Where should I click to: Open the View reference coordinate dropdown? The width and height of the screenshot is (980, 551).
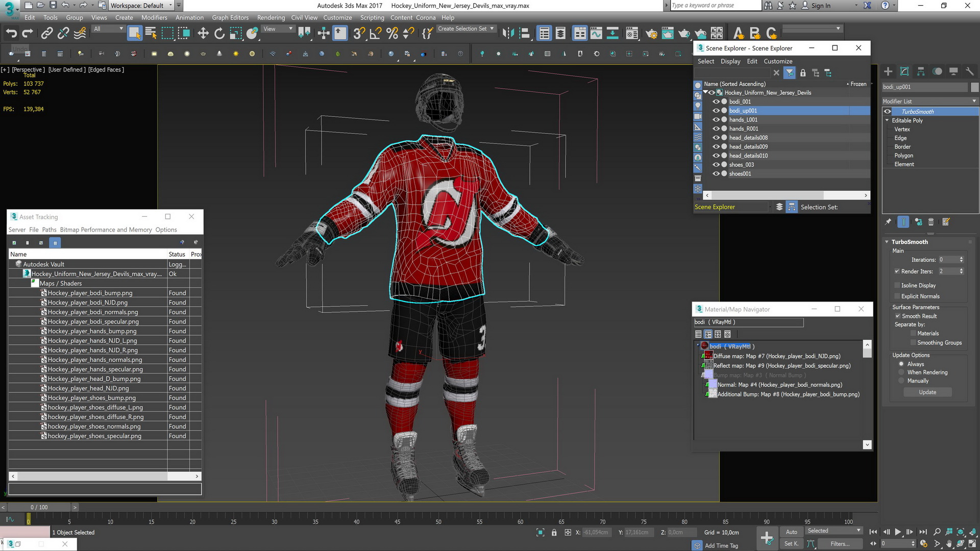[x=278, y=29]
